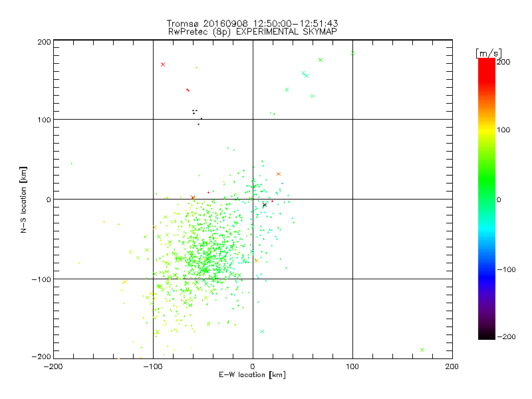Click the red region of the colorbar

(487, 71)
